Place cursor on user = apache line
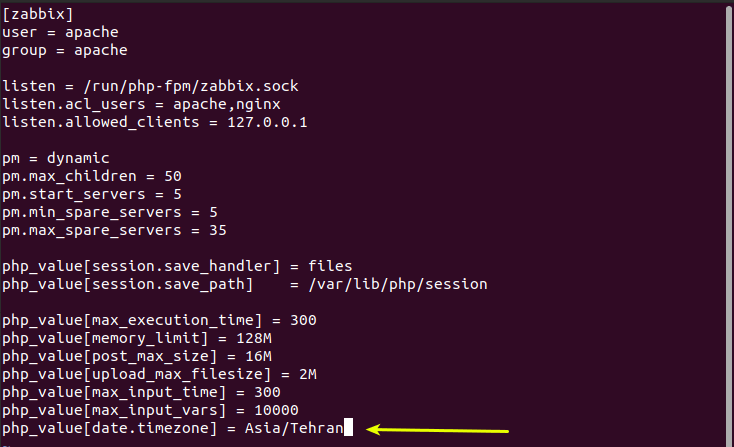This screenshot has width=734, height=447. coord(60,32)
